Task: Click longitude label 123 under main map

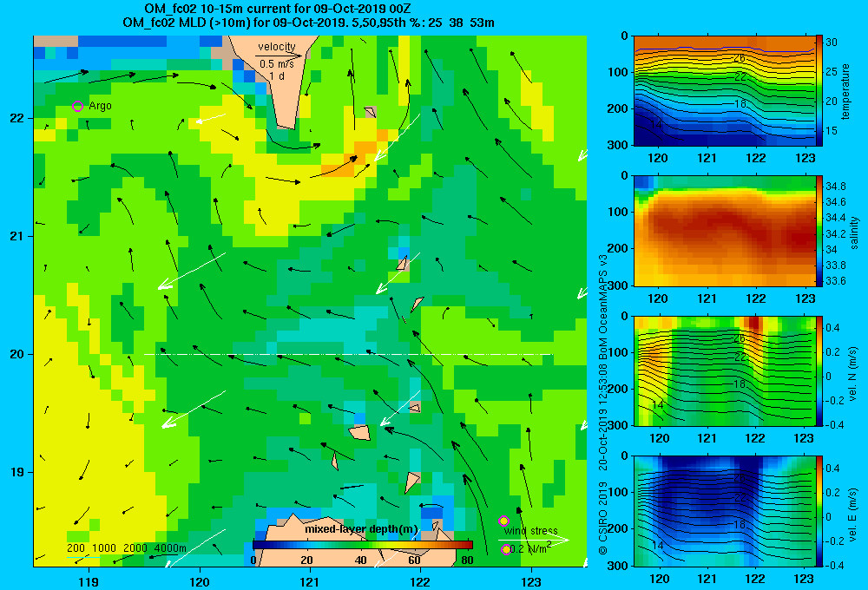Action: point(531,581)
